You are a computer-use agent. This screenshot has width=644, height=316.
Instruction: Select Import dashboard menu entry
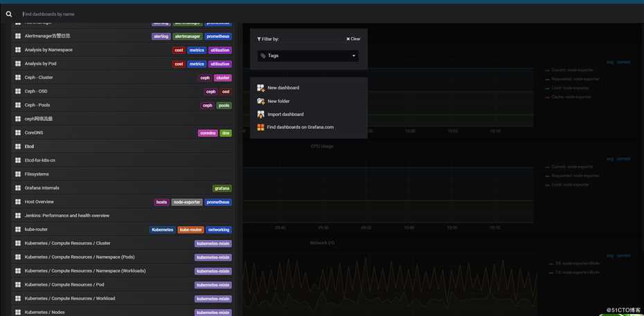[x=285, y=114]
